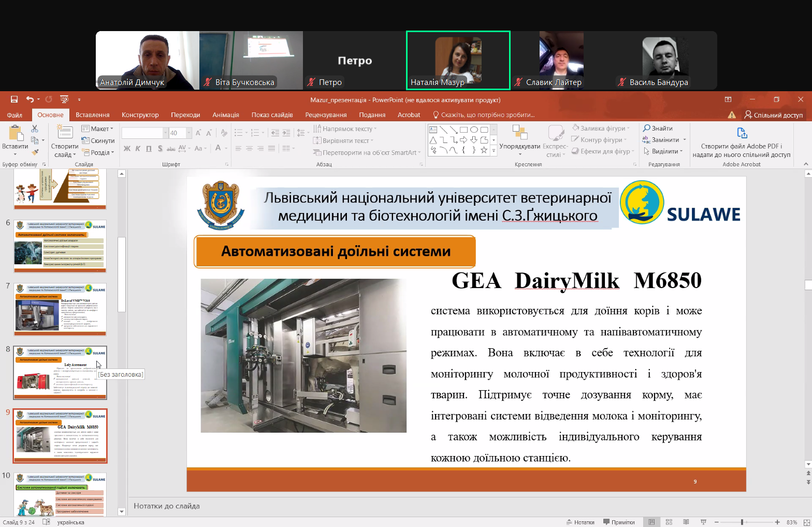This screenshot has width=812, height=527.
Task: Switch to Slide Sorter view
Action: [669, 522]
